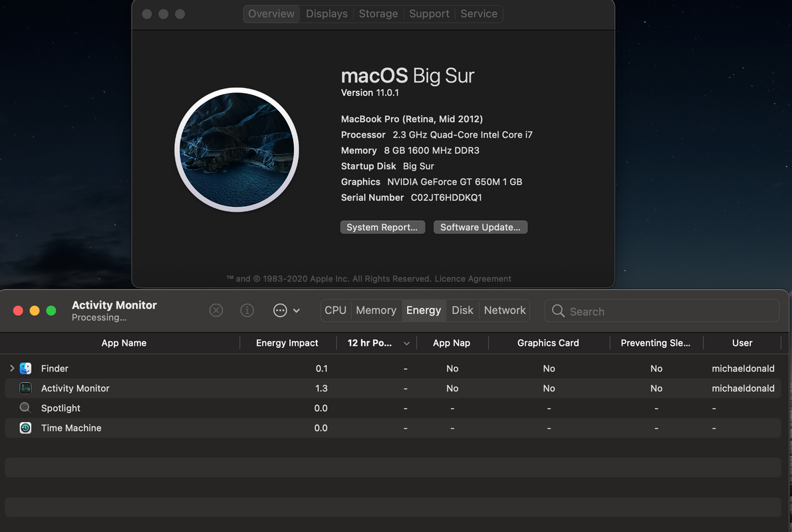Click the Time Machine icon in list
The width and height of the screenshot is (792, 532).
pos(25,428)
